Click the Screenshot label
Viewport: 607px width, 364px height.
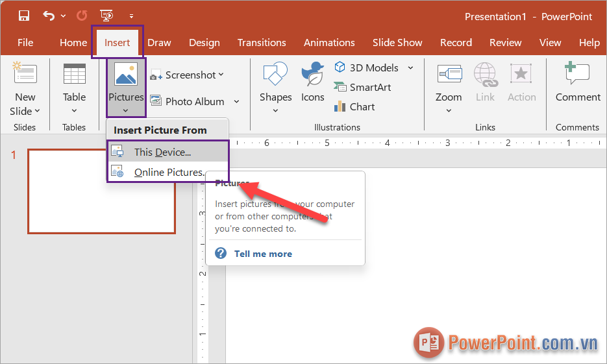(x=190, y=75)
